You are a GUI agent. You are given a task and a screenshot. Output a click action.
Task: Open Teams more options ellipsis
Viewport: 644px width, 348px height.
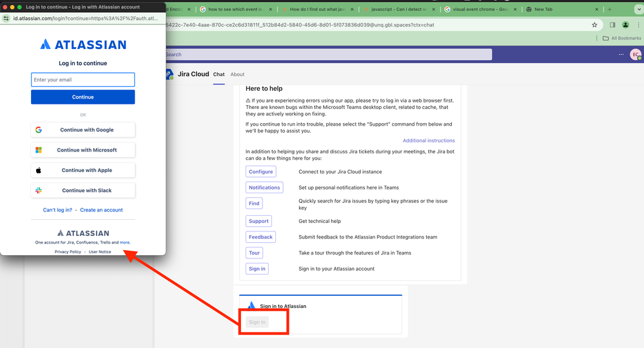[621, 54]
